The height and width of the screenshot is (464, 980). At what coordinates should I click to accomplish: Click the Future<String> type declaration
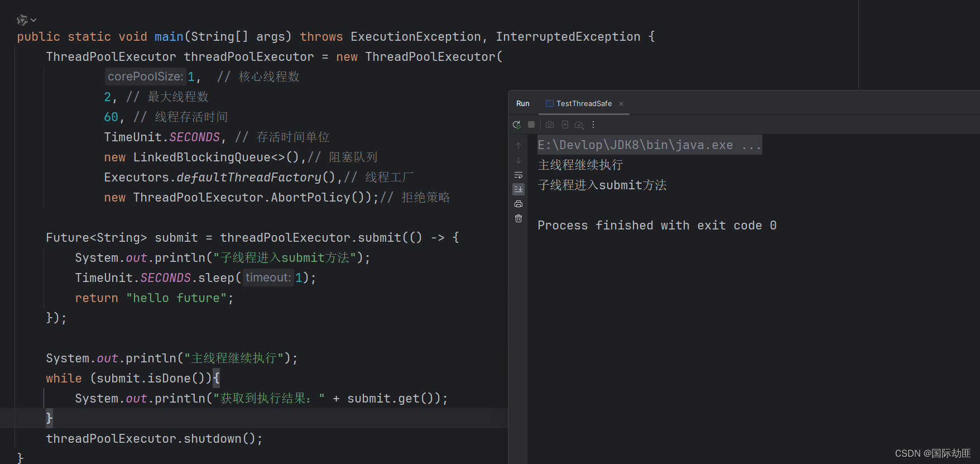click(x=97, y=238)
